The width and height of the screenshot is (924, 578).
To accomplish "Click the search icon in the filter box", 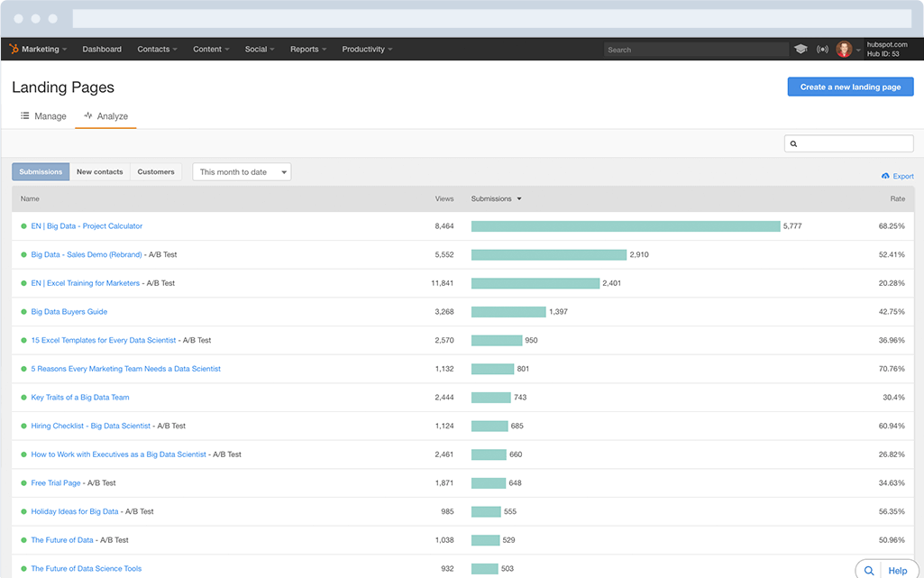I will pyautogui.click(x=793, y=143).
